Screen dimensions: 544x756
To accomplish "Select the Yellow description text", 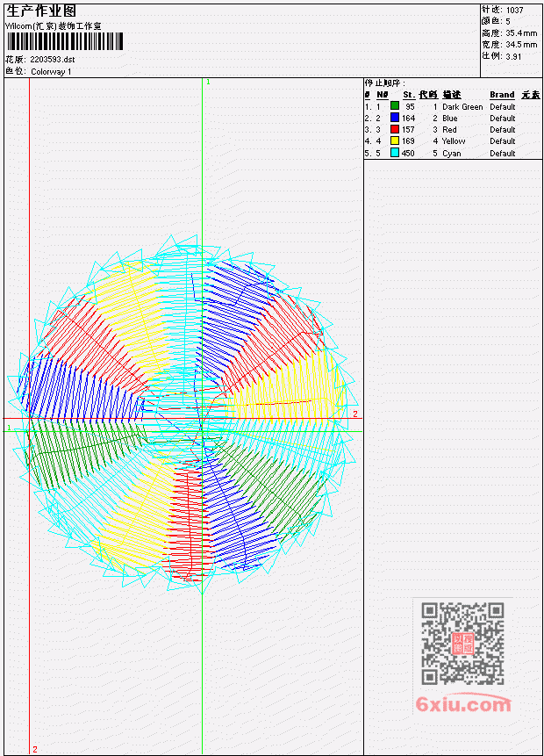I will coord(454,141).
